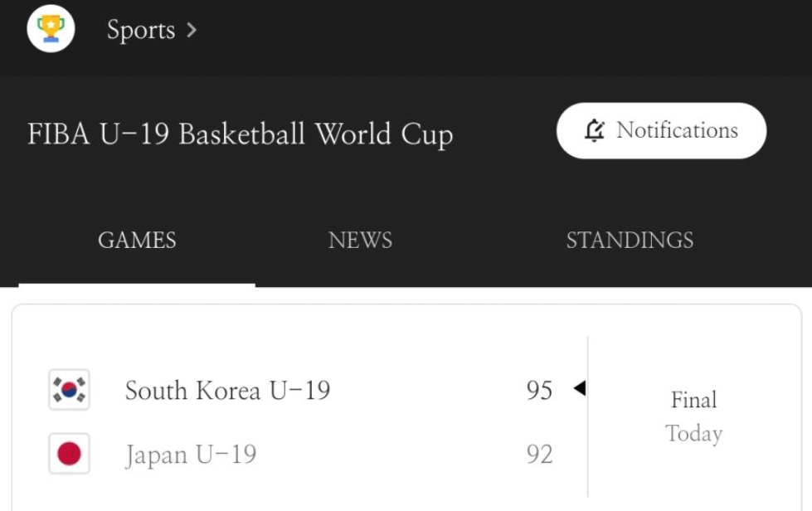Expand the chevron next to Sports

(x=192, y=31)
